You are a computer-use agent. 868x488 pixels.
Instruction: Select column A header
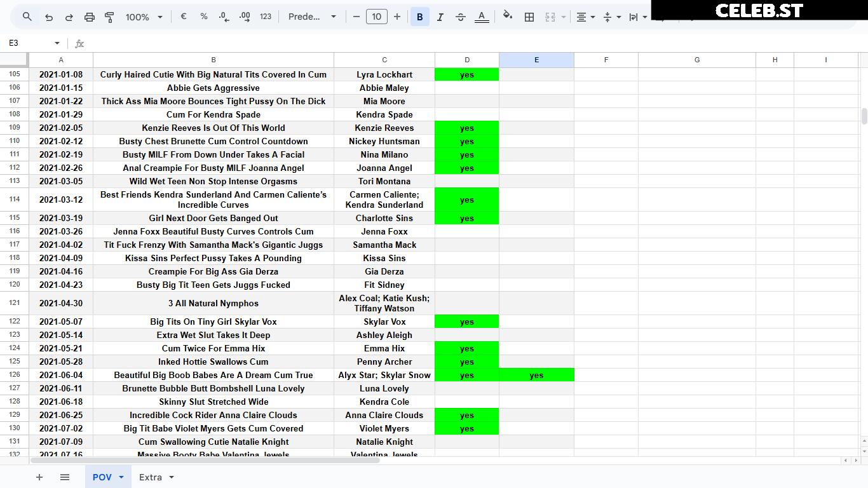coord(61,60)
